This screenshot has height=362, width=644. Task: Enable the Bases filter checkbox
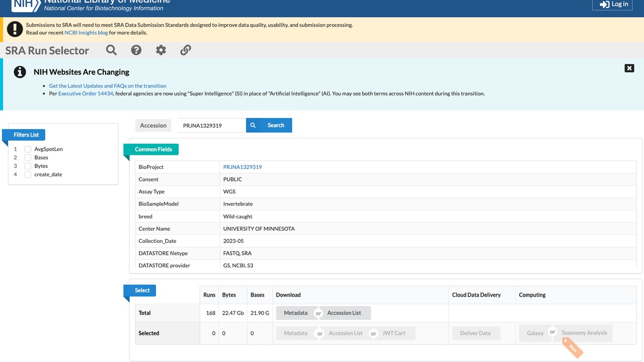pyautogui.click(x=28, y=158)
